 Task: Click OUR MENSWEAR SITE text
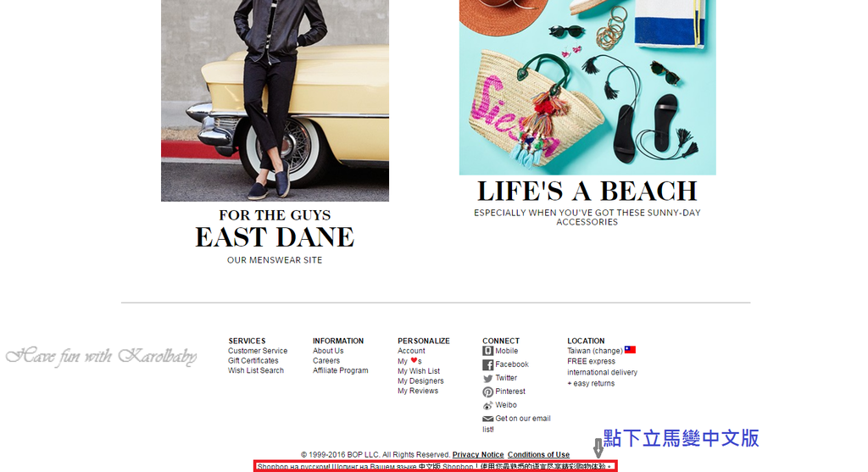(x=275, y=260)
